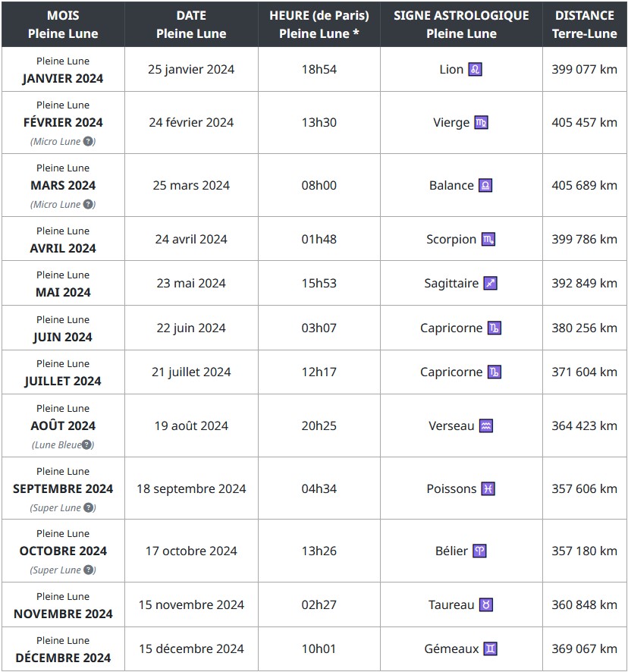Click the Sagittaire arrow symbol icon
The width and height of the screenshot is (628, 672).
pyautogui.click(x=491, y=284)
